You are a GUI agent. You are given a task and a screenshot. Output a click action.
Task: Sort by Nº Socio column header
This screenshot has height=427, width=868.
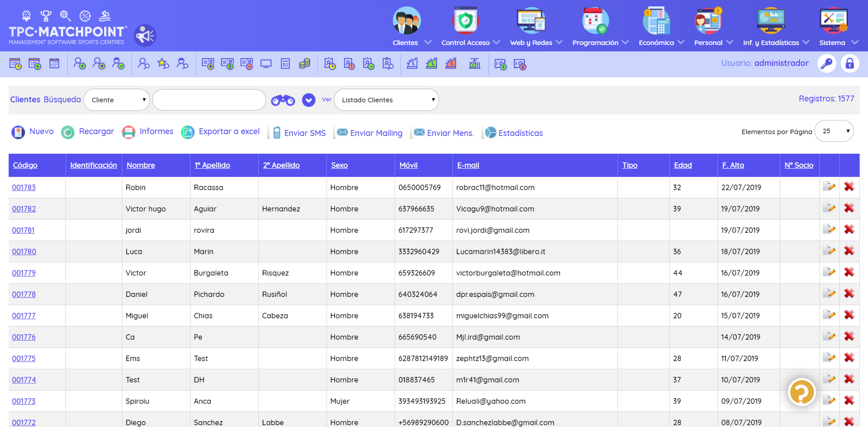[x=799, y=165]
